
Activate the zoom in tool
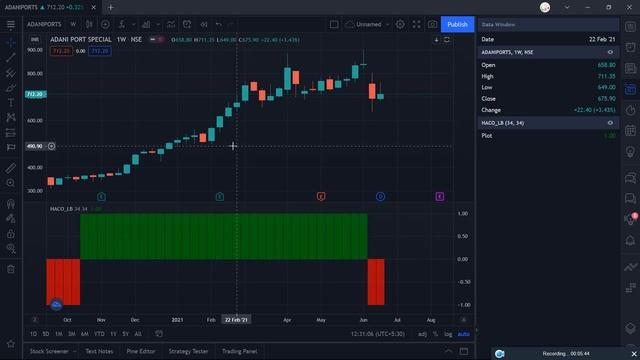click(x=11, y=183)
